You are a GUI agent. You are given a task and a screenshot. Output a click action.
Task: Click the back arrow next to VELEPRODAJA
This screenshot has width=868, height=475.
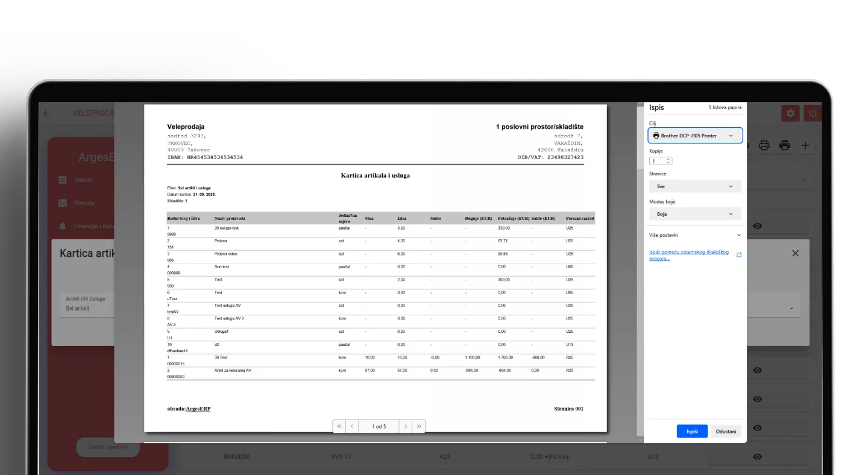pyautogui.click(x=47, y=113)
